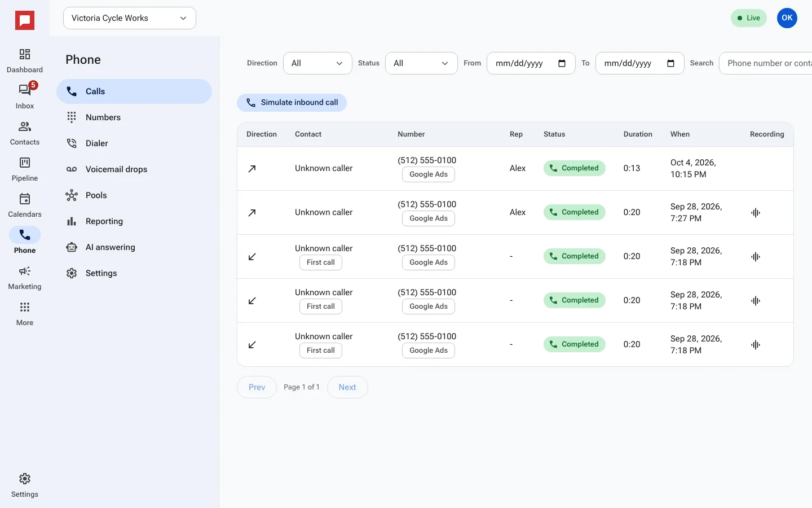812x508 pixels.
Task: Focus the From date input
Action: 531,63
